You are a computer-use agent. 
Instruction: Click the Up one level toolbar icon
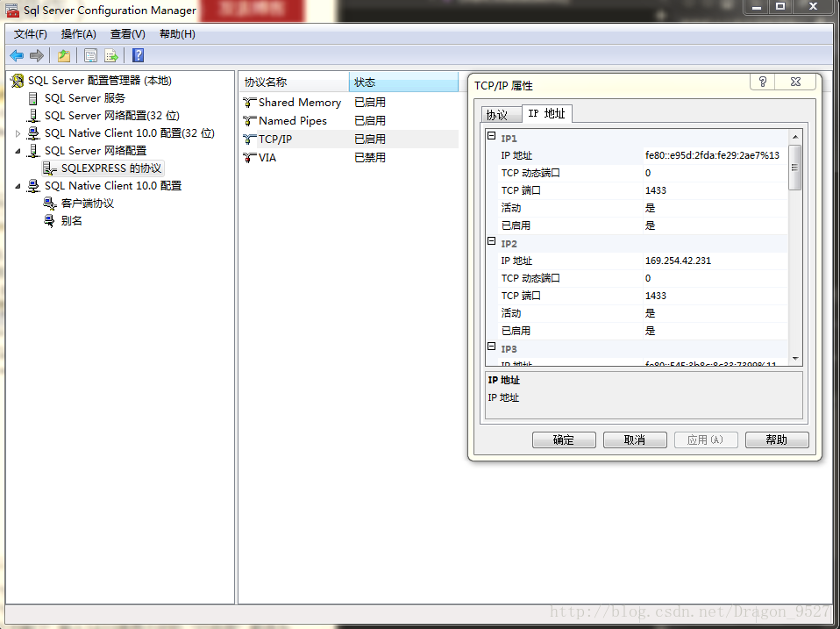tap(64, 55)
